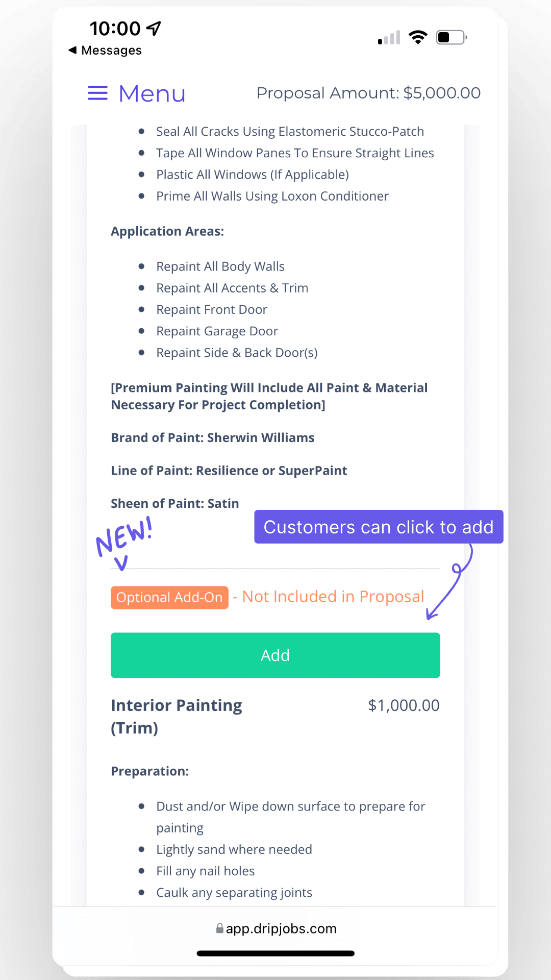
Task: Tap the Messages back label
Action: click(x=111, y=50)
